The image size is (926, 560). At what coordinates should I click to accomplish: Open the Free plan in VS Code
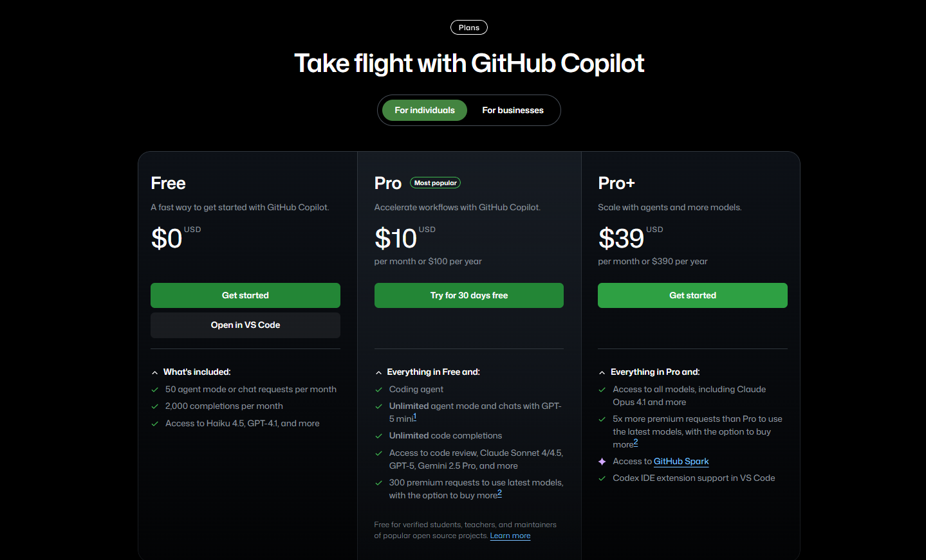pos(245,325)
